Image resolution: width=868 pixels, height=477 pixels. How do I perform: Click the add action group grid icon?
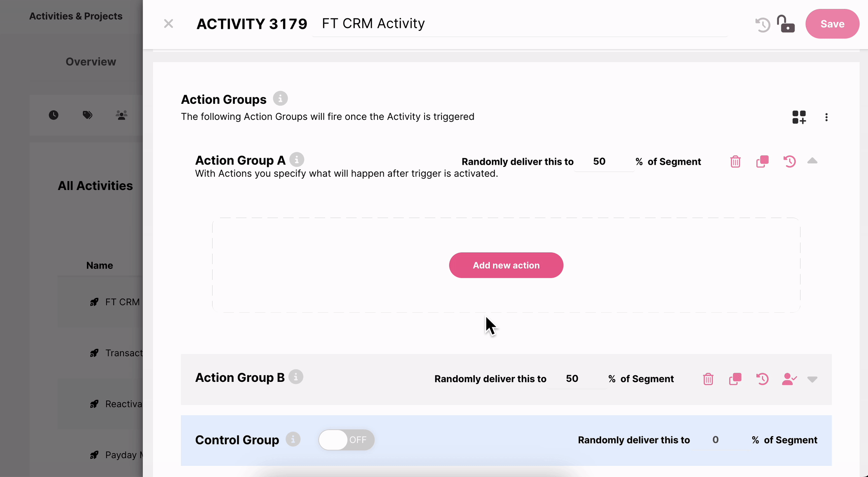tap(799, 117)
